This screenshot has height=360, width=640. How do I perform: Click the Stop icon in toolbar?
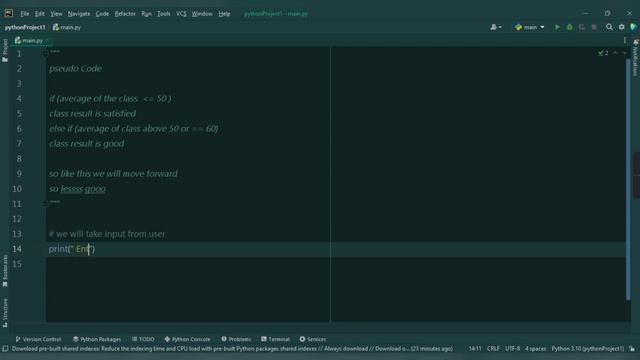coord(594,27)
